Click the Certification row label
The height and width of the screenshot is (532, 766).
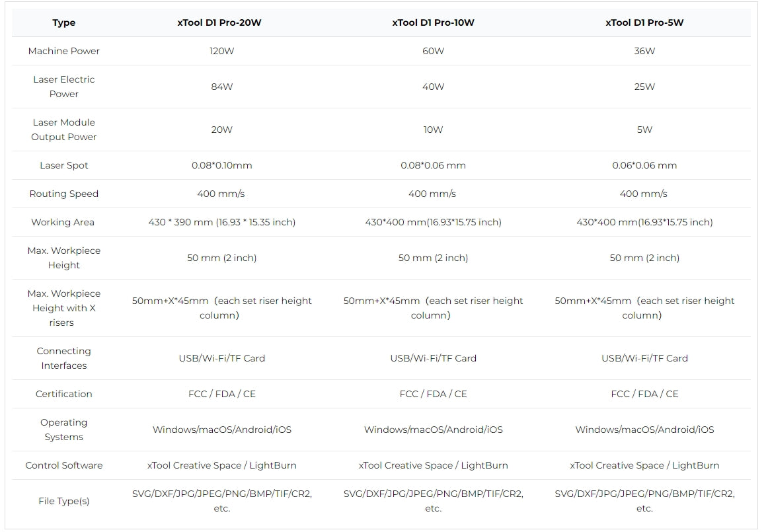coord(64,394)
